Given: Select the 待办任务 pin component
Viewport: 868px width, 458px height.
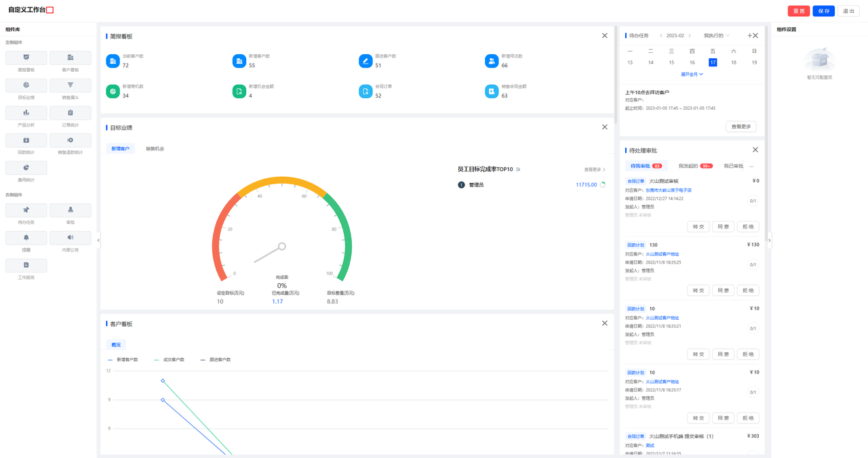Looking at the screenshot, I should (26, 210).
